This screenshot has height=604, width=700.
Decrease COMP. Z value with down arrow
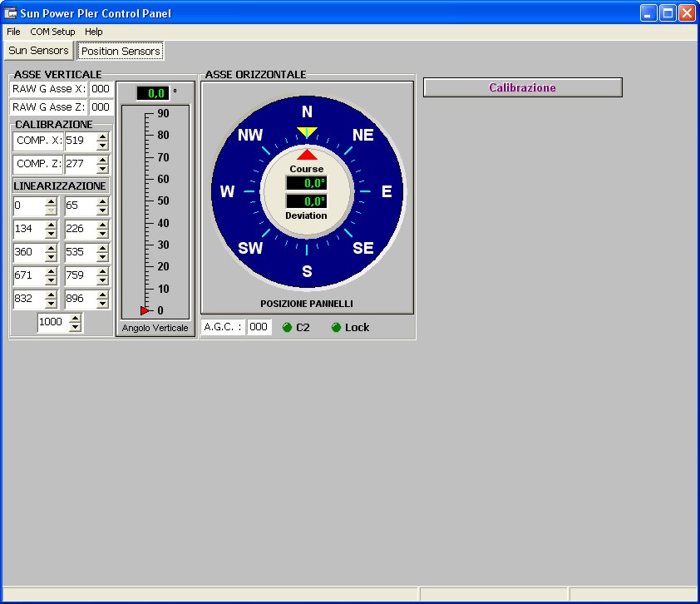[x=103, y=169]
